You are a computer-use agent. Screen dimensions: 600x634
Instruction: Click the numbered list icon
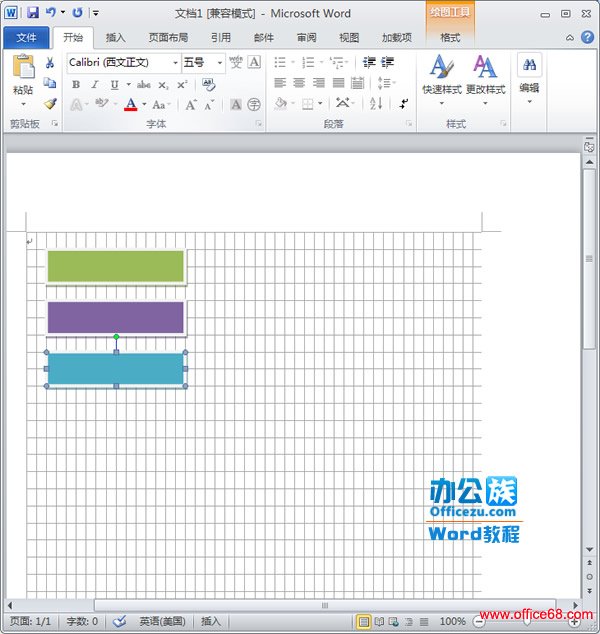[x=308, y=62]
